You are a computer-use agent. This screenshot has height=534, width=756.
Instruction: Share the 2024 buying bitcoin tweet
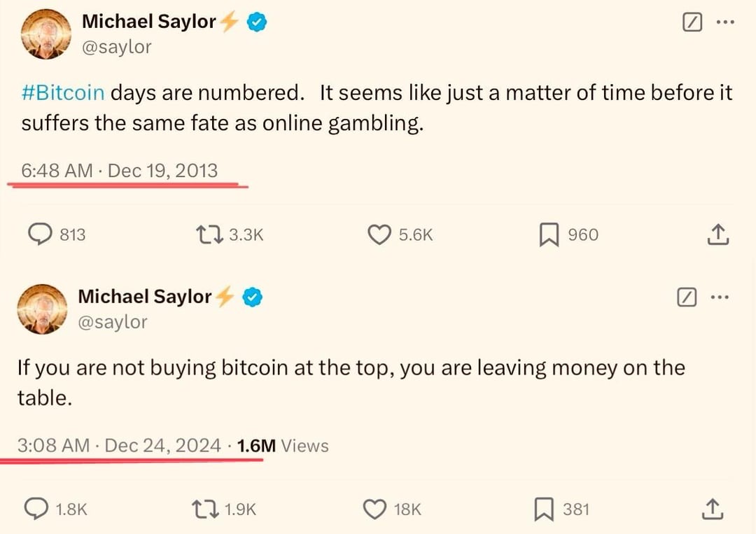click(x=713, y=510)
